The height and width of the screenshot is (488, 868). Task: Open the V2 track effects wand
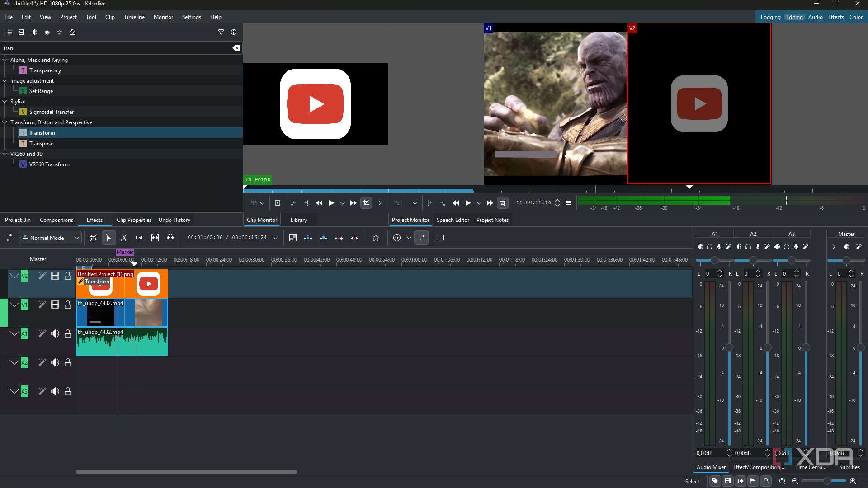pyautogui.click(x=42, y=276)
